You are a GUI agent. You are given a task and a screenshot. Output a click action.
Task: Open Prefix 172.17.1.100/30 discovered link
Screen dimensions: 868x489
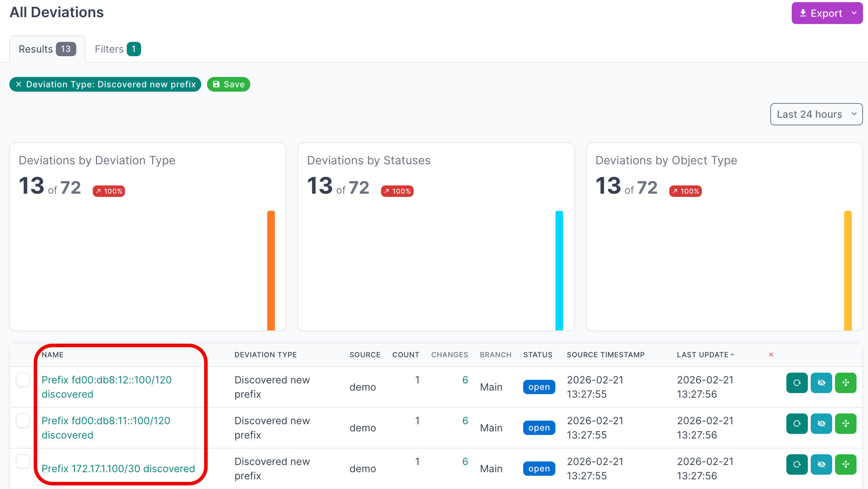pos(118,469)
